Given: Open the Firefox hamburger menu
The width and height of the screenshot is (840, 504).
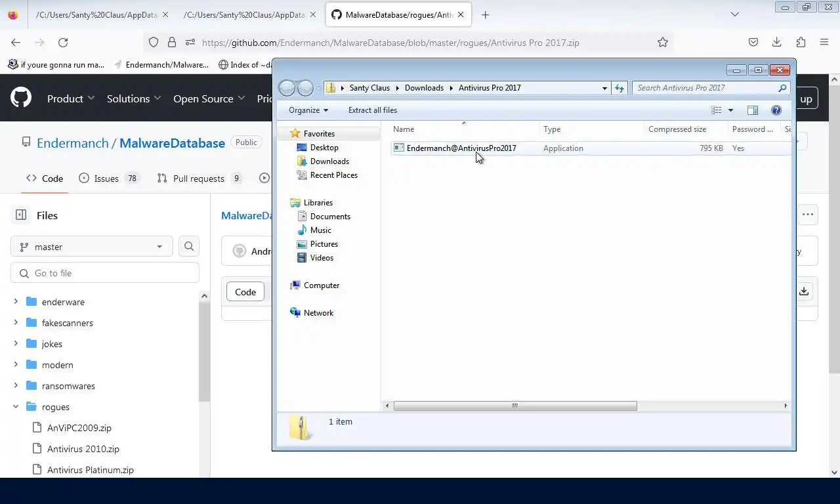Looking at the screenshot, I should pos(824,42).
